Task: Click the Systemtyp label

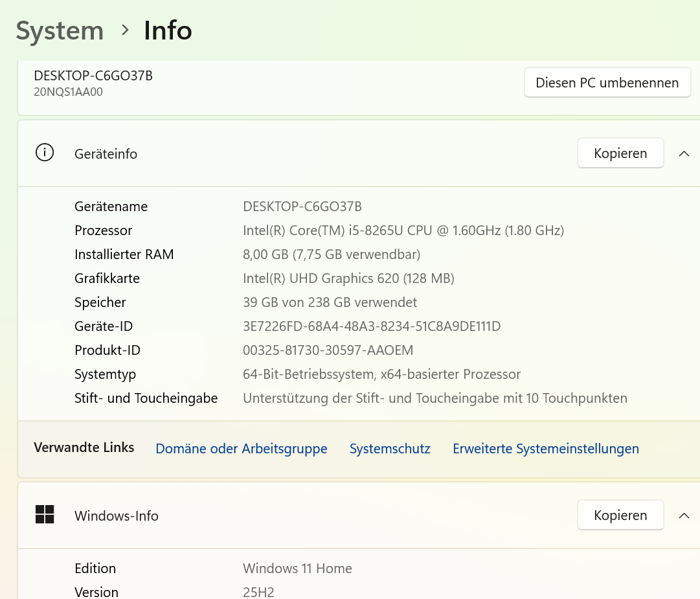Action: pos(106,374)
